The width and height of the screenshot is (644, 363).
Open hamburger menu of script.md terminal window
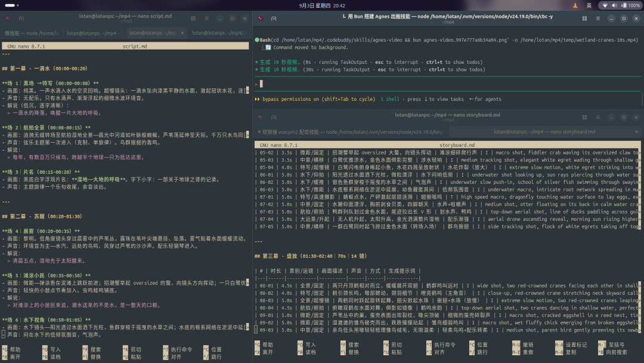tap(206, 19)
